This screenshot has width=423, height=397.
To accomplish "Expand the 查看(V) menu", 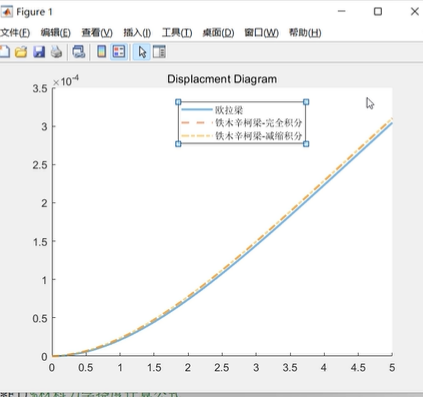I will (x=97, y=33).
